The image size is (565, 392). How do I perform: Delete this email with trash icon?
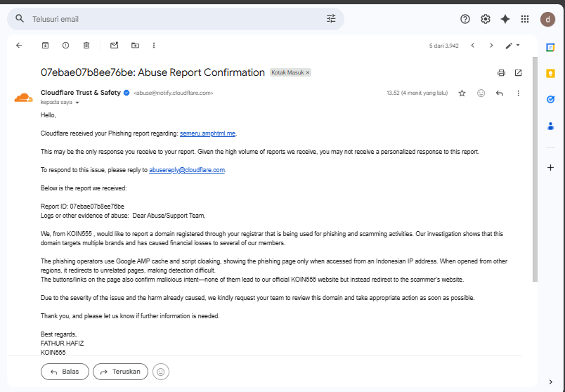(x=86, y=46)
